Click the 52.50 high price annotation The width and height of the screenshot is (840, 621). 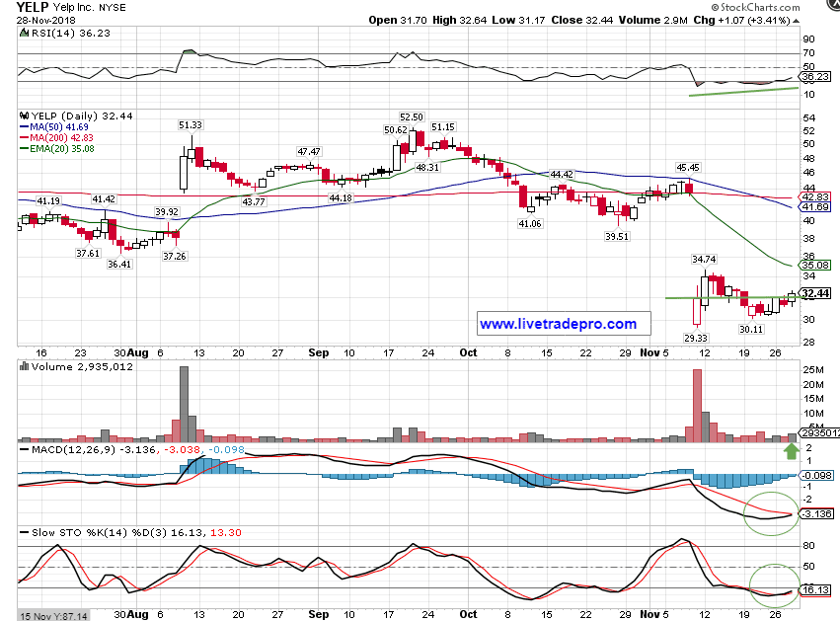click(x=411, y=116)
